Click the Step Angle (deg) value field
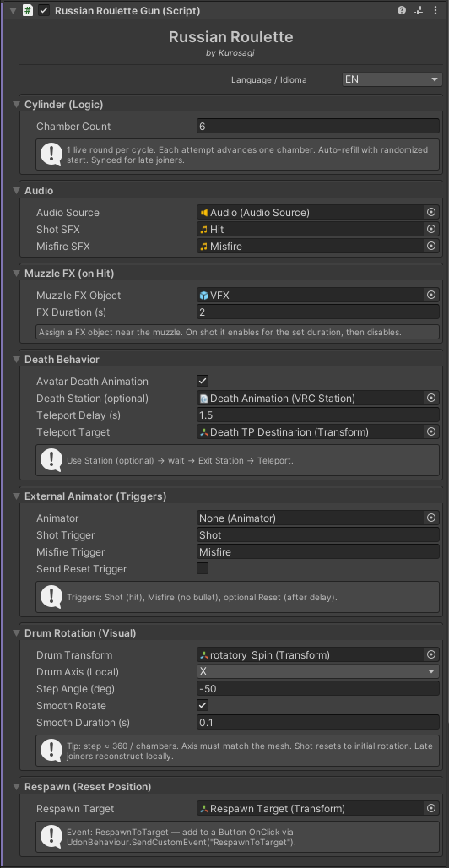Image resolution: width=449 pixels, height=868 pixels. point(318,689)
